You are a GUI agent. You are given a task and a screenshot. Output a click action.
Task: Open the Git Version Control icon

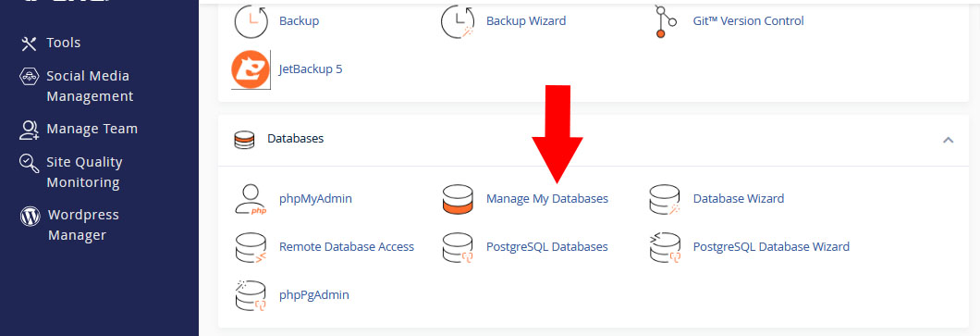click(665, 21)
